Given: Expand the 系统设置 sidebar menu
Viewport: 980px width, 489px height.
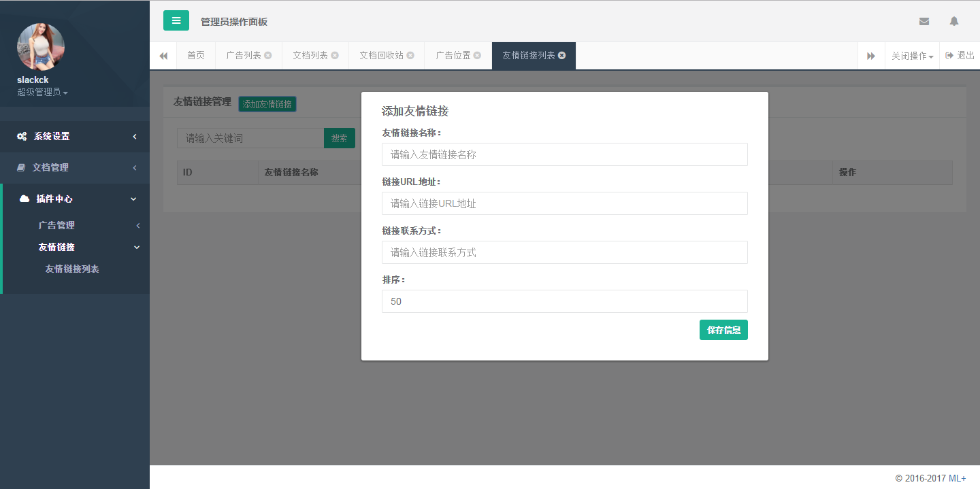Looking at the screenshot, I should point(75,136).
